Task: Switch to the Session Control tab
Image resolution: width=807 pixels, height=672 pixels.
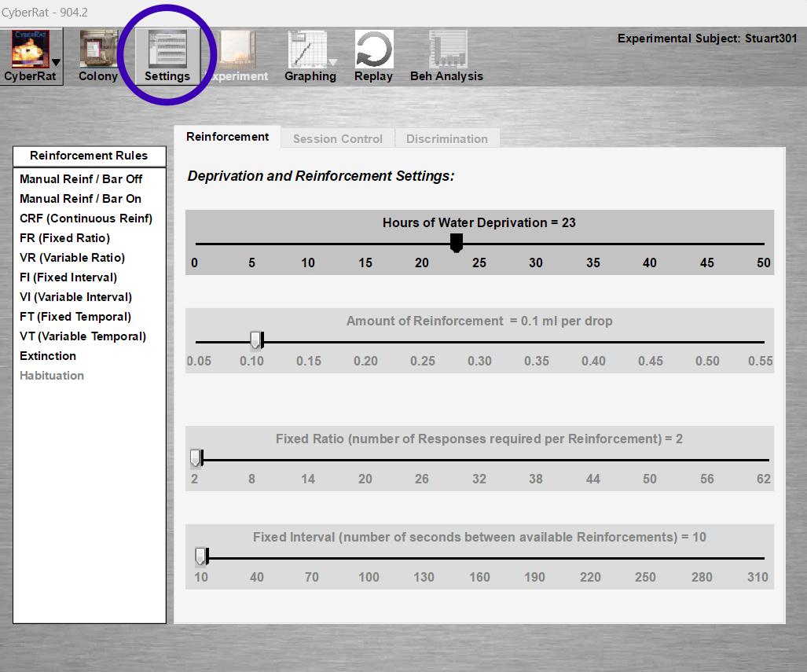Action: click(x=338, y=138)
